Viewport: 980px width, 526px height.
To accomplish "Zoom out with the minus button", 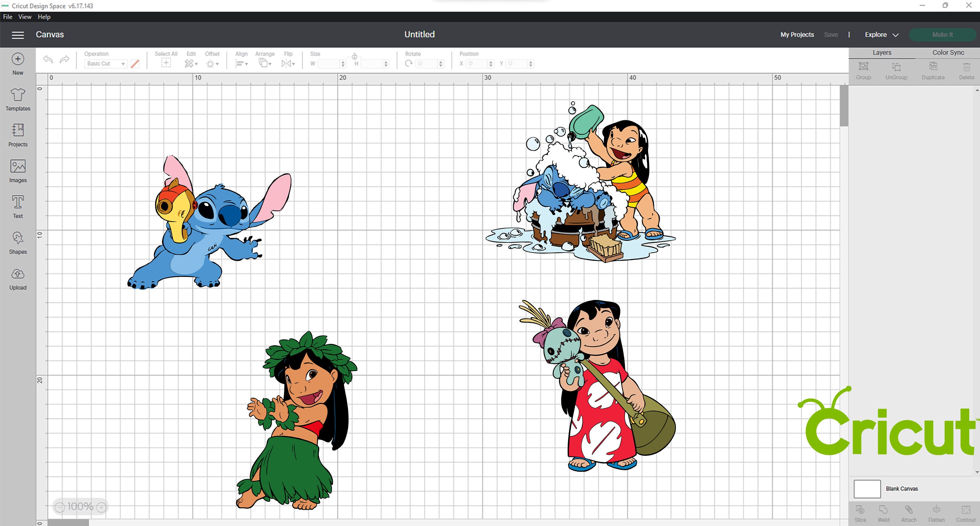I will point(60,507).
